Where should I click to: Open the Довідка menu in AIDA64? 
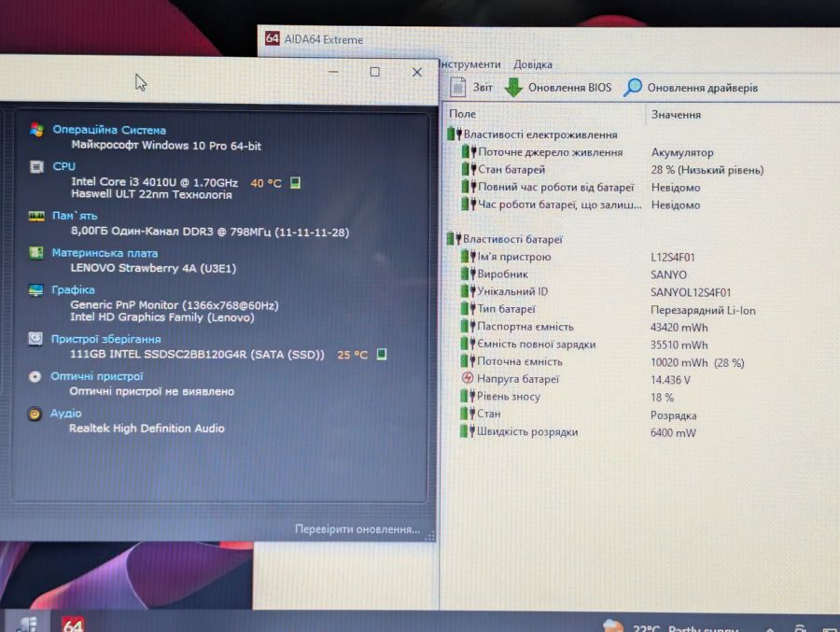coord(533,64)
